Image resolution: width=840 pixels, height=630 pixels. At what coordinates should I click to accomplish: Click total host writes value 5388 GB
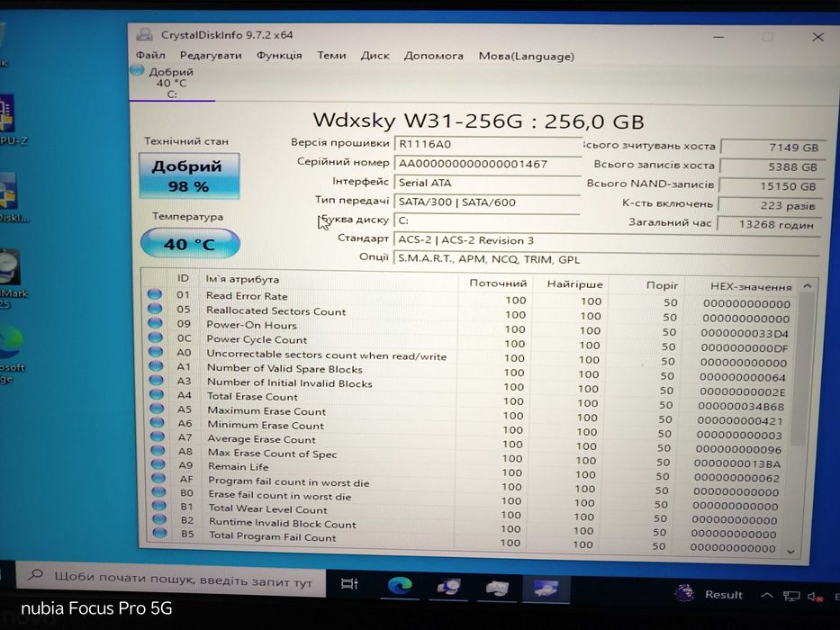pos(772,166)
